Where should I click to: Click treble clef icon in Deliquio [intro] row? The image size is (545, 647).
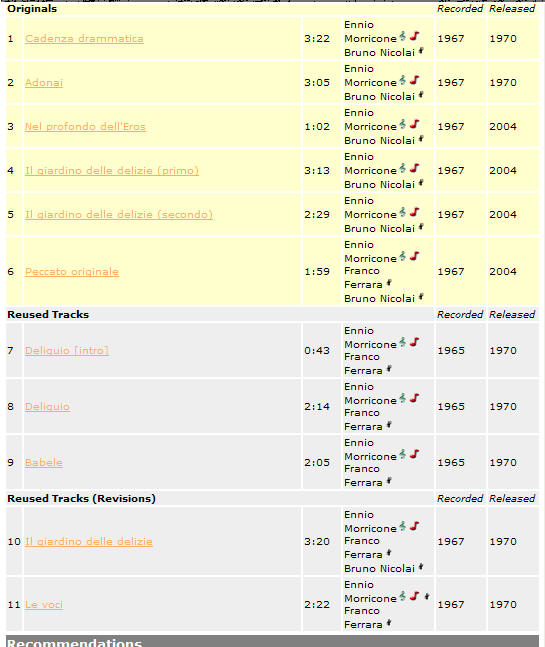pyautogui.click(x=403, y=342)
